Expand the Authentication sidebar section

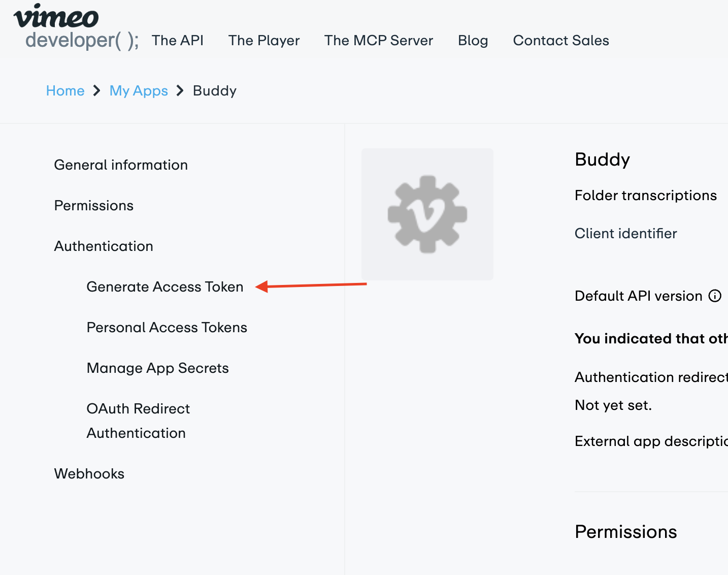click(x=104, y=246)
